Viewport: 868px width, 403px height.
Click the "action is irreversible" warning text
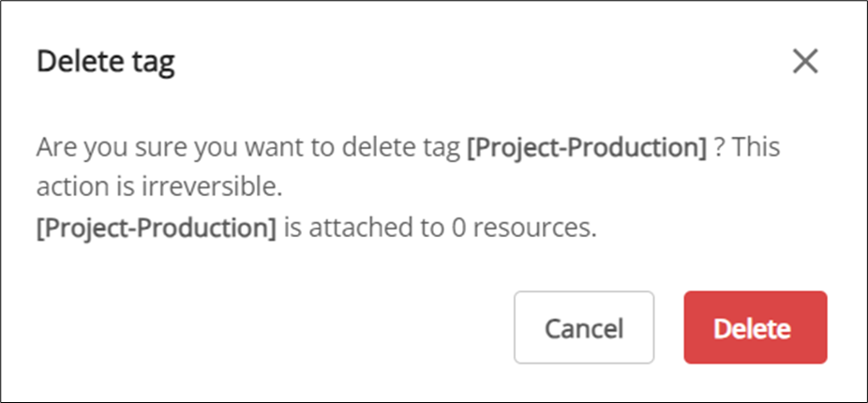click(x=159, y=188)
